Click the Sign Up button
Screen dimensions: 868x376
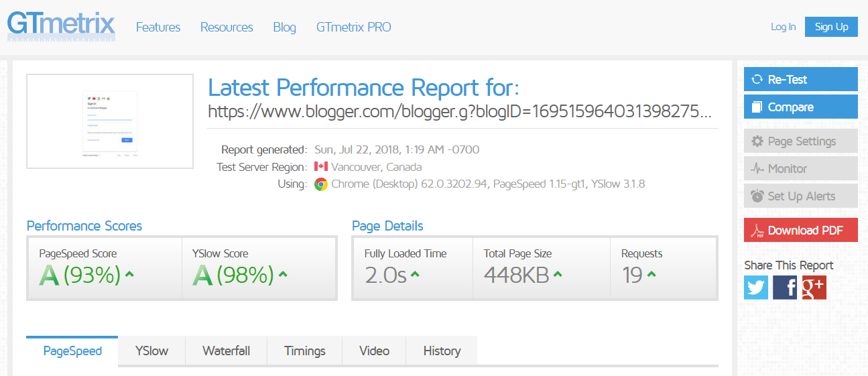831,27
